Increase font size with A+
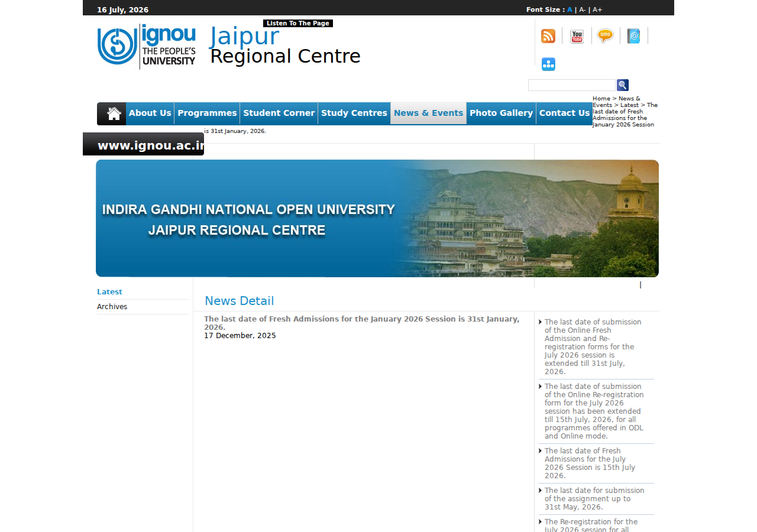Viewport: 757px width, 532px height. tap(597, 9)
